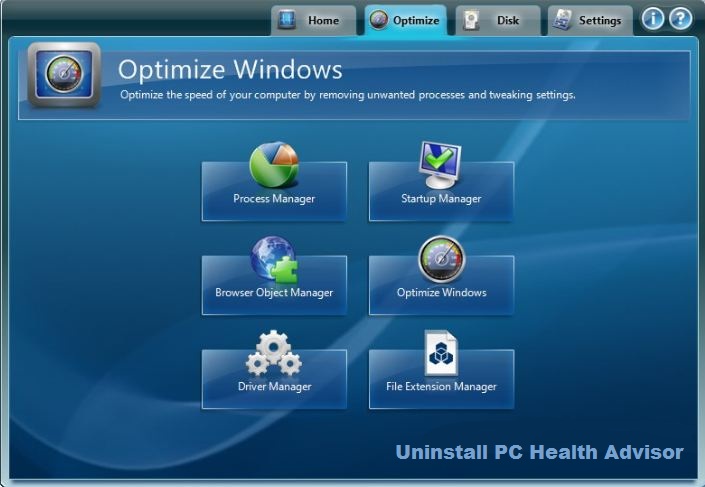Viewport: 705px width, 487px height.
Task: Launch Startup Manager
Action: [442, 192]
